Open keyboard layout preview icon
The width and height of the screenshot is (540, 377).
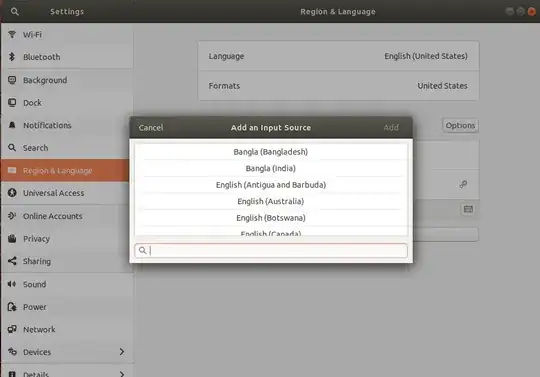tap(468, 209)
